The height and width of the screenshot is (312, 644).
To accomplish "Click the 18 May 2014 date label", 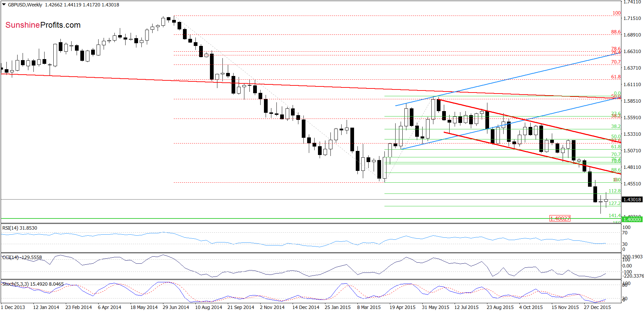I will click(x=144, y=307).
